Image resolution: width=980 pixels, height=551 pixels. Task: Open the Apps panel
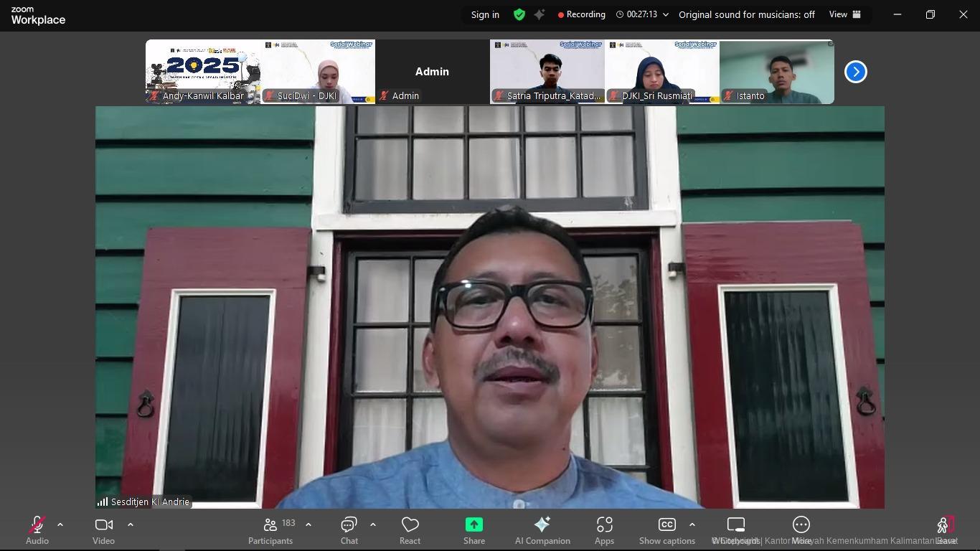pyautogui.click(x=604, y=531)
